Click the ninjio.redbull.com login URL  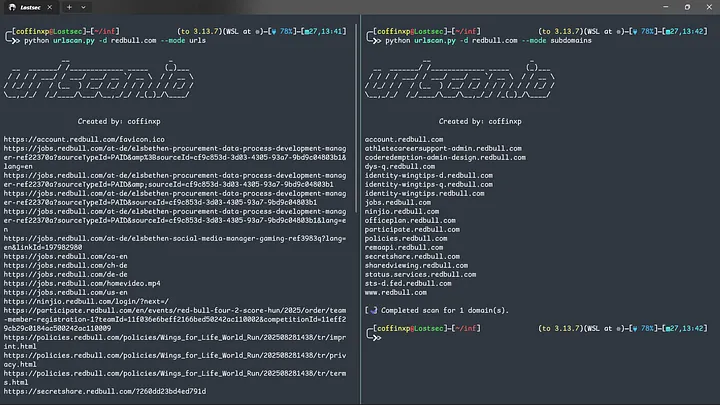pyautogui.click(x=86, y=301)
